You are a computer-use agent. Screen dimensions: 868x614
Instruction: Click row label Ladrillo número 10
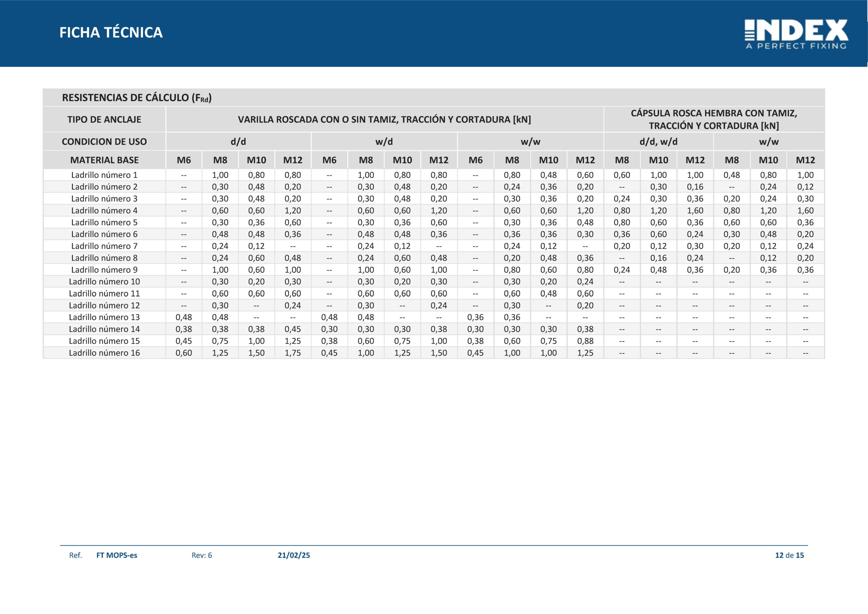pyautogui.click(x=104, y=282)
